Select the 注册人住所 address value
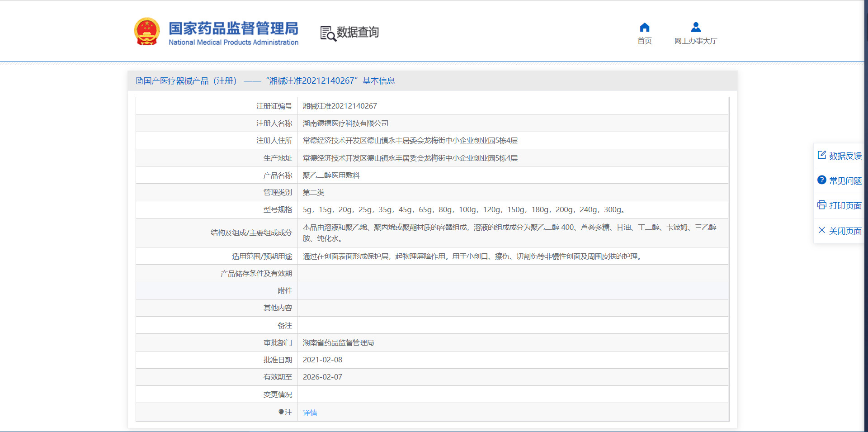 click(x=410, y=140)
